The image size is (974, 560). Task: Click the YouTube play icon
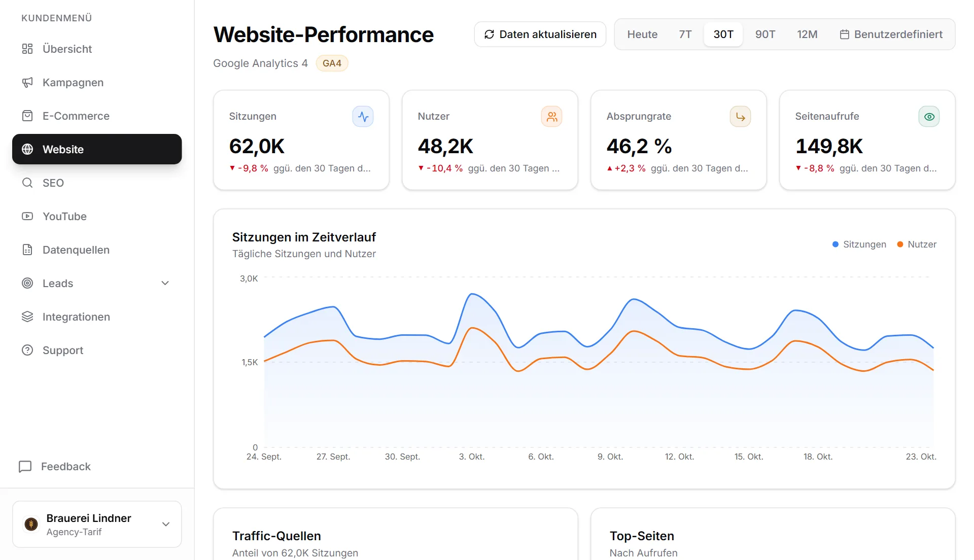(x=27, y=216)
